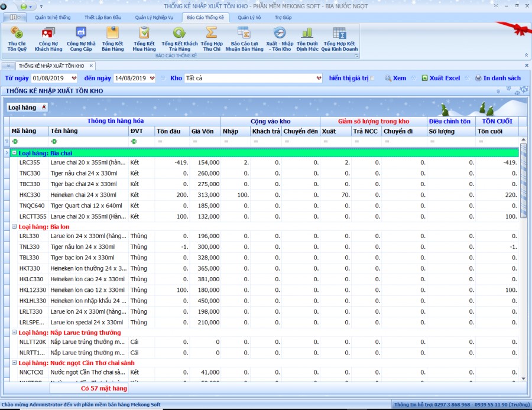Click the Xem button
Image resolution: width=532 pixels, height=410 pixels.
[x=395, y=78]
